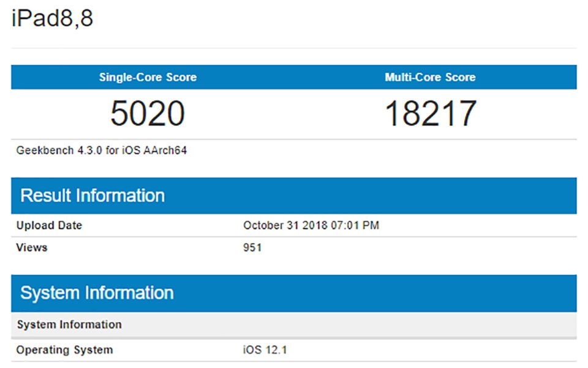Select the iPad8,8 page title
Screen dimensions: 588x368
tap(52, 18)
